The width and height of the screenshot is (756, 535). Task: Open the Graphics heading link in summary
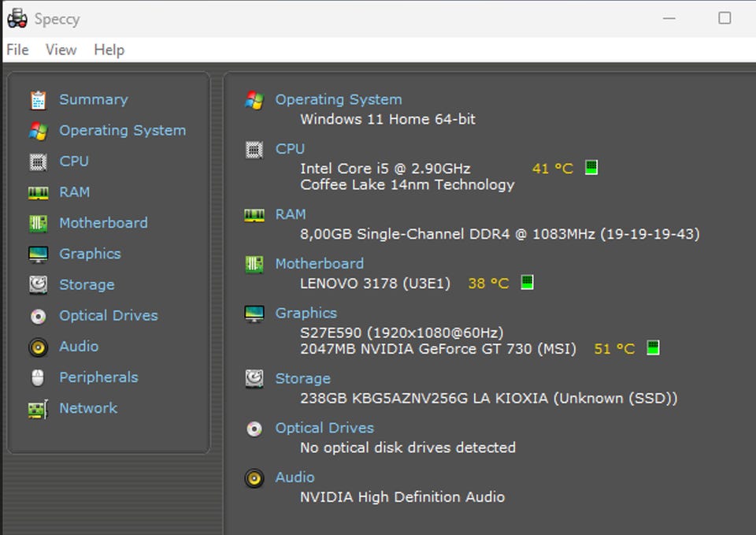point(306,313)
